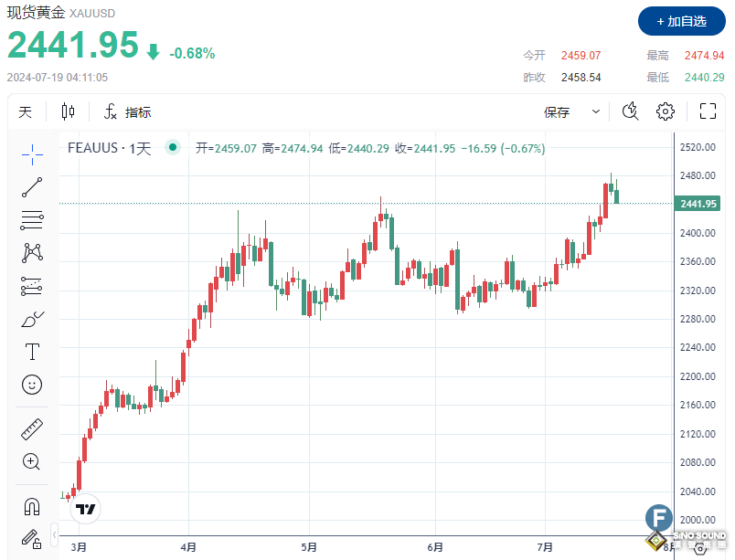Click the 2441.95 price label on axis
The image size is (735, 560).
pyautogui.click(x=698, y=204)
